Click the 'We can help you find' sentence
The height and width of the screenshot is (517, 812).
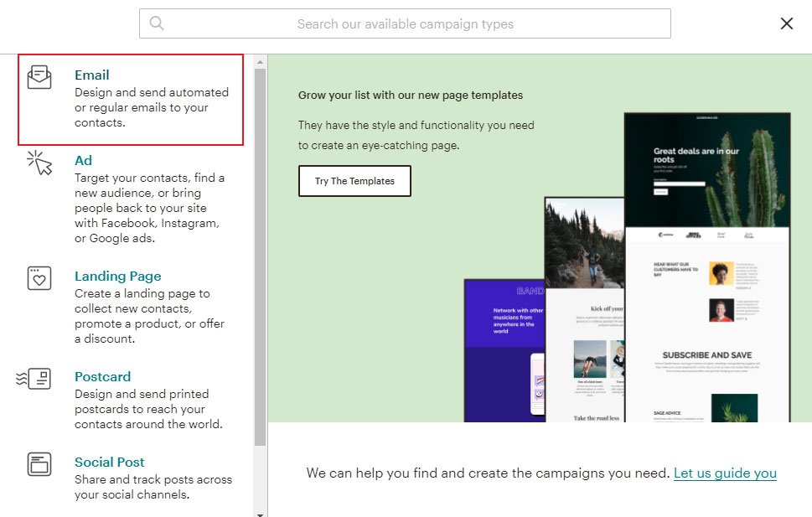point(488,473)
